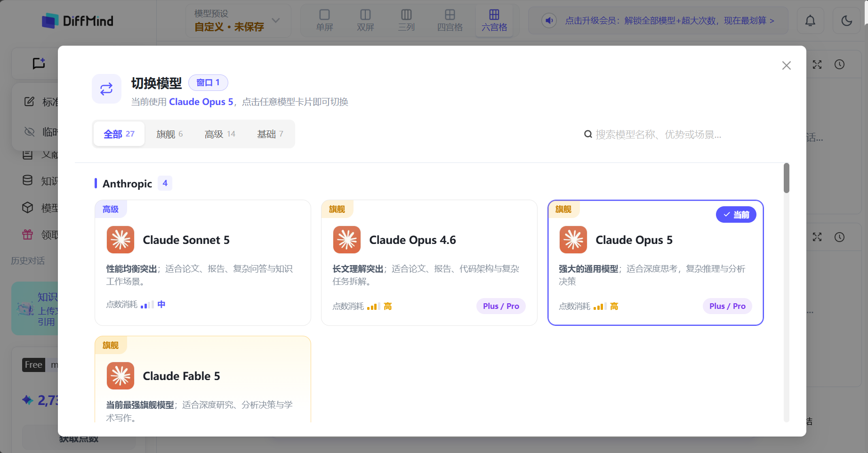Choose the Claude Fable 5 model card
Screen dimensions: 868x453
tap(203, 379)
